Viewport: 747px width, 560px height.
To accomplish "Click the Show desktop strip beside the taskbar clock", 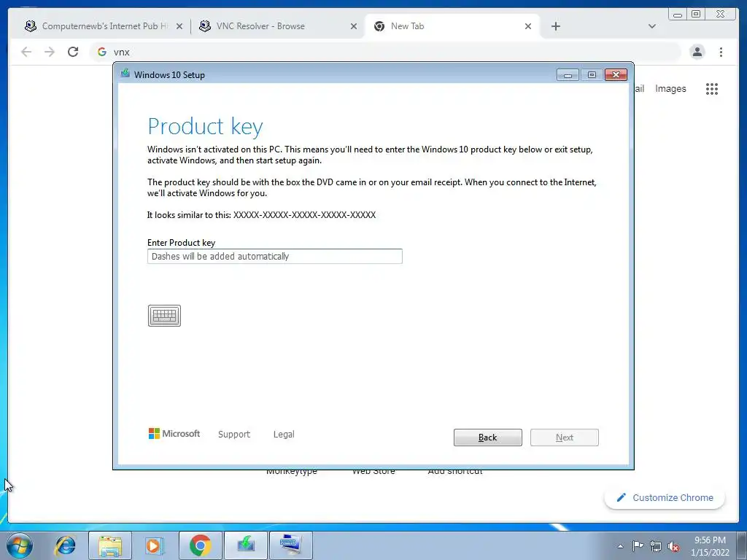I will pyautogui.click(x=742, y=545).
